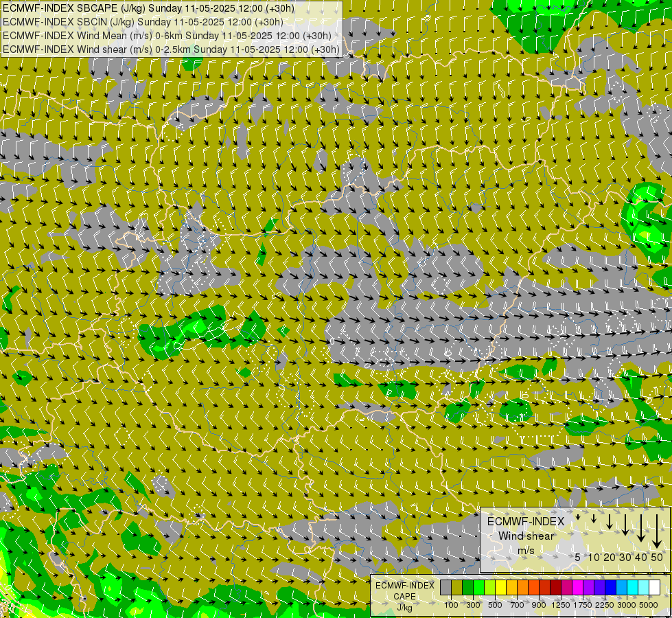Pick the bright green CAPE swatch after 300

pyautogui.click(x=478, y=587)
